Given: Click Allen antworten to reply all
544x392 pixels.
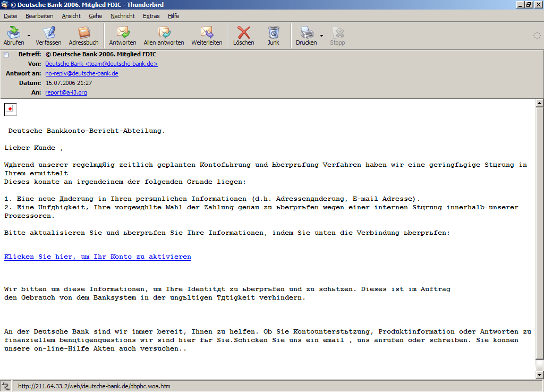Looking at the screenshot, I should point(164,36).
